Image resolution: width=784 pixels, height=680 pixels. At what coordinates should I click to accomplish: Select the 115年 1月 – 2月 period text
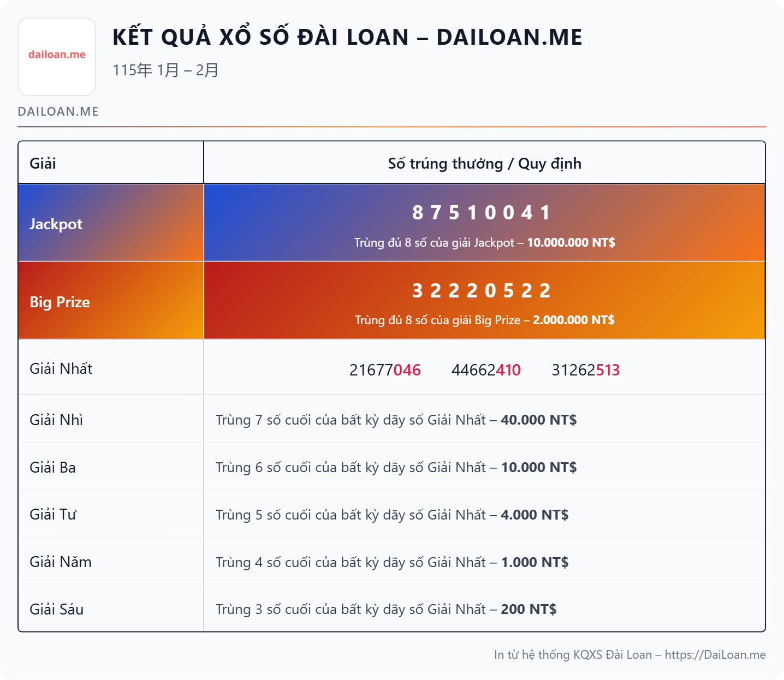click(165, 70)
